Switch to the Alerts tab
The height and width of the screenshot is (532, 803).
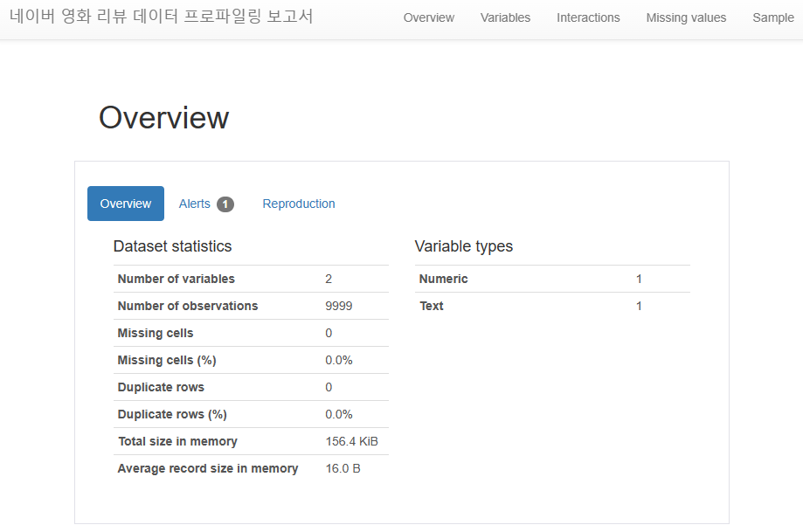click(206, 204)
